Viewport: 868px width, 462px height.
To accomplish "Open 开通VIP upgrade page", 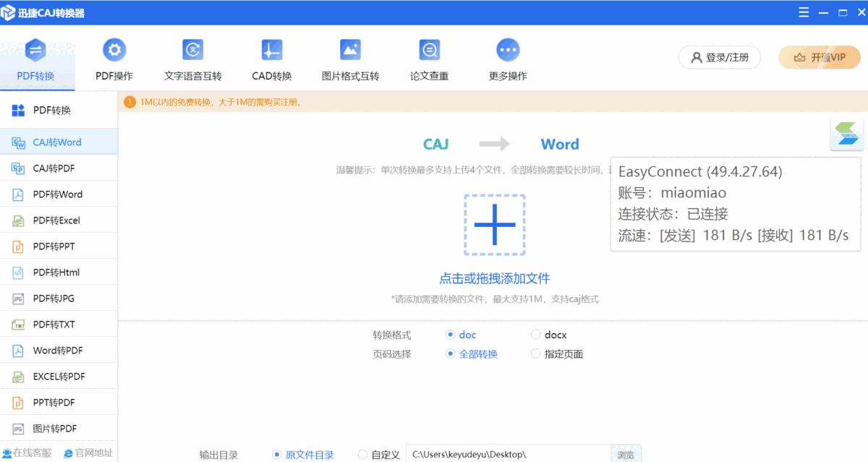I will (x=819, y=57).
